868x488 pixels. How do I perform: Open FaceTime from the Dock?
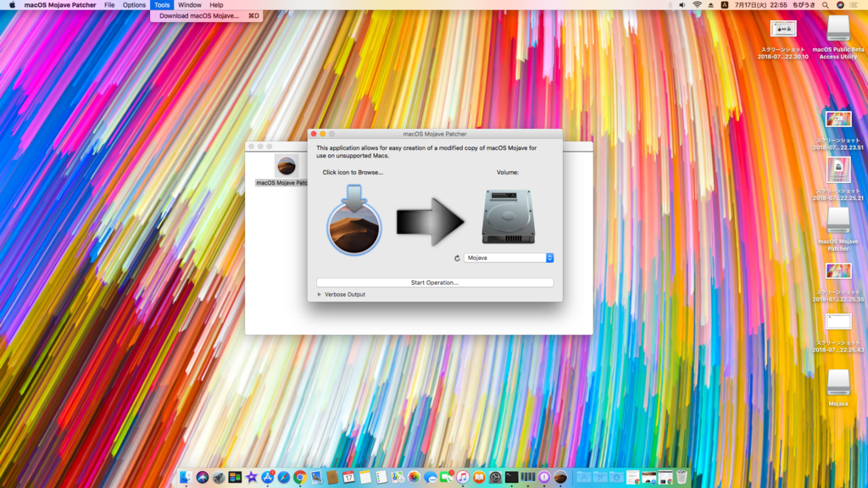coord(447,477)
